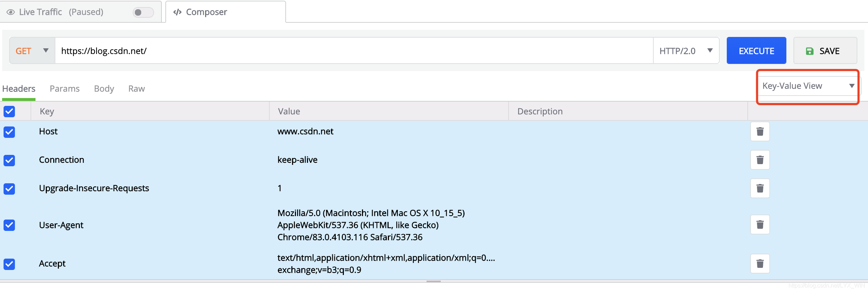Viewport: 868px width, 292px height.
Task: Switch to the Composer tab
Action: pos(226,12)
